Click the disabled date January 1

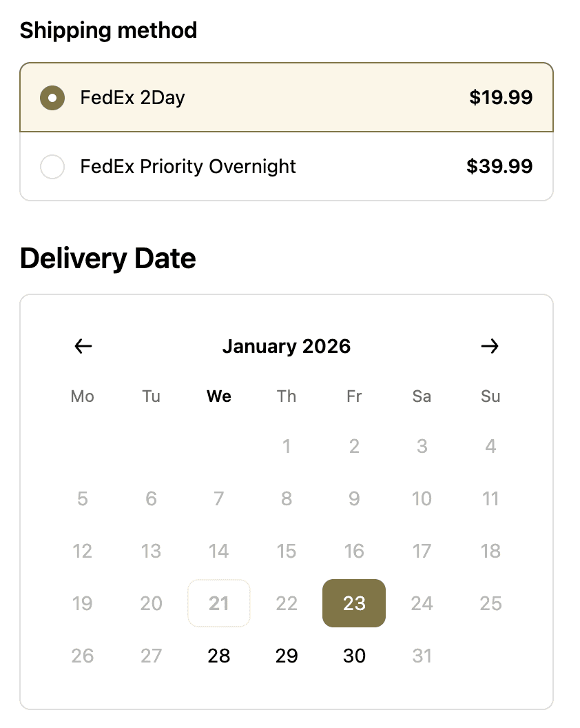pyautogui.click(x=286, y=446)
